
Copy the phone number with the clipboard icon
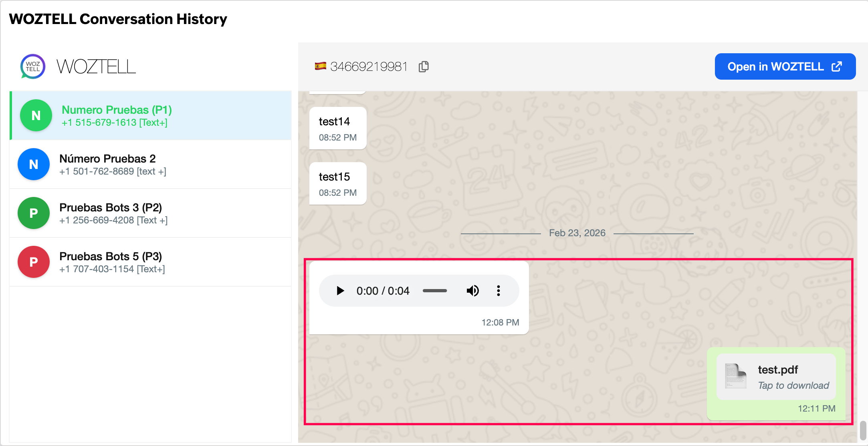(424, 66)
